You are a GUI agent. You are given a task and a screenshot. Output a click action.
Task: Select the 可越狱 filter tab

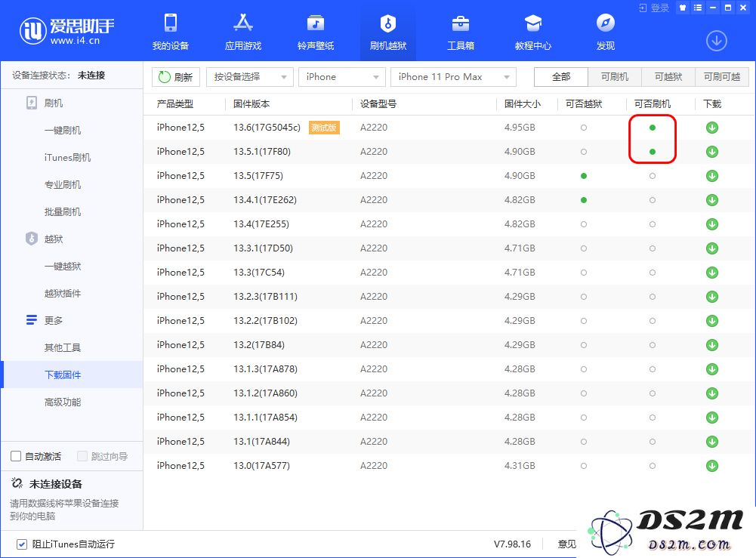click(x=668, y=76)
